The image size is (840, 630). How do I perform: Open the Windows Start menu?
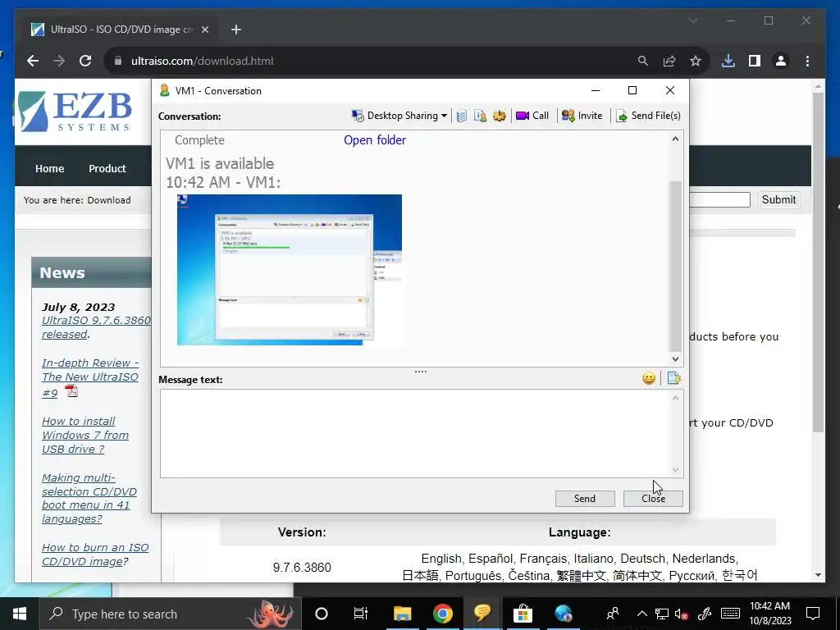coord(20,614)
